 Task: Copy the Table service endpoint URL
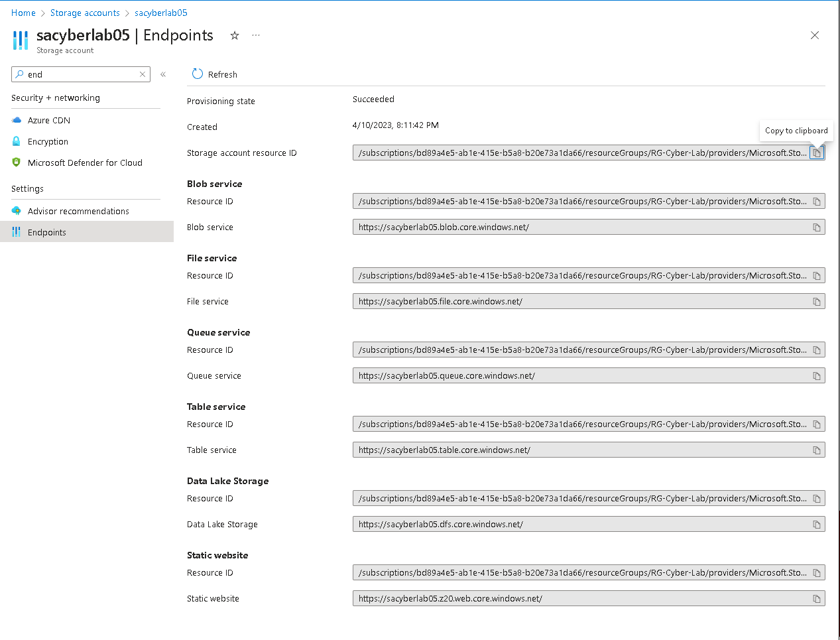point(816,450)
